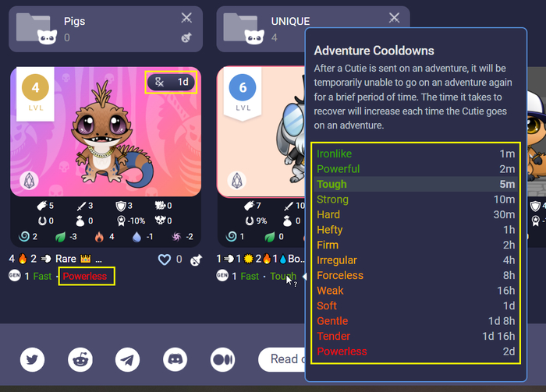The width and height of the screenshot is (546, 392).
Task: Like the lizard cutie with heart icon
Action: click(x=165, y=260)
